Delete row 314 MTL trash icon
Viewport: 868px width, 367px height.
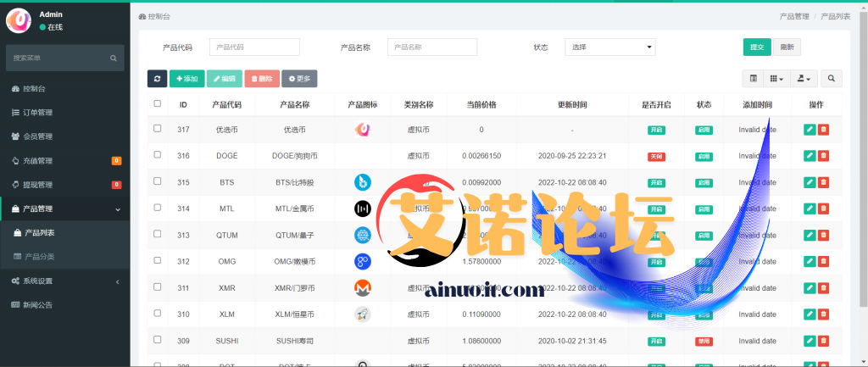(824, 209)
